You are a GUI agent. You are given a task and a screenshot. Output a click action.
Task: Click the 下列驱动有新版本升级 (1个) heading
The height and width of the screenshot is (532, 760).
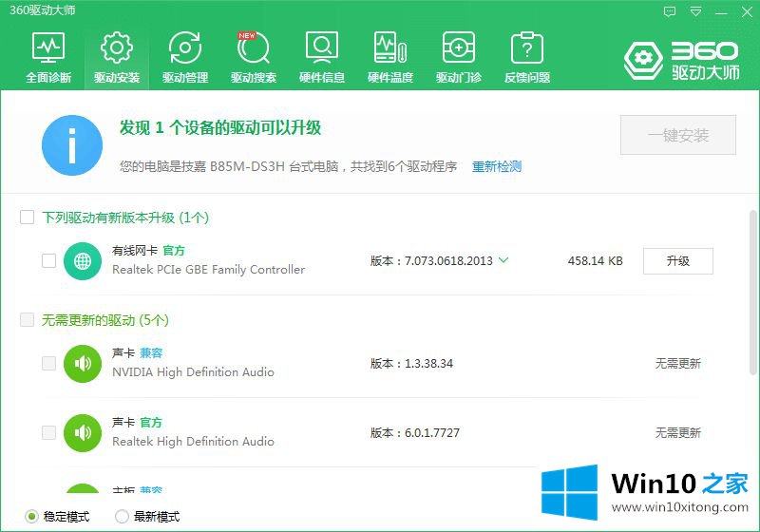point(125,218)
